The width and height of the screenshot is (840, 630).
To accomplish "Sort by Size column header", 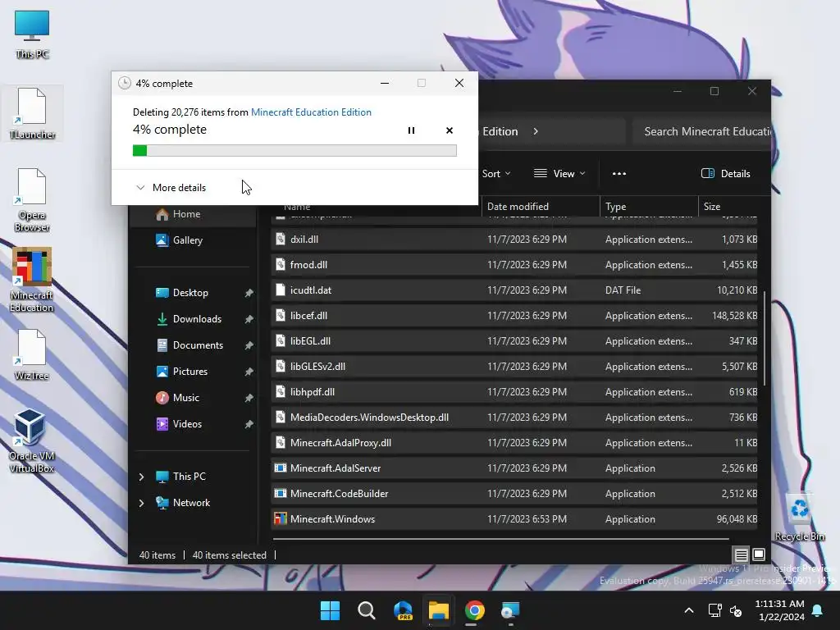I will (728, 206).
